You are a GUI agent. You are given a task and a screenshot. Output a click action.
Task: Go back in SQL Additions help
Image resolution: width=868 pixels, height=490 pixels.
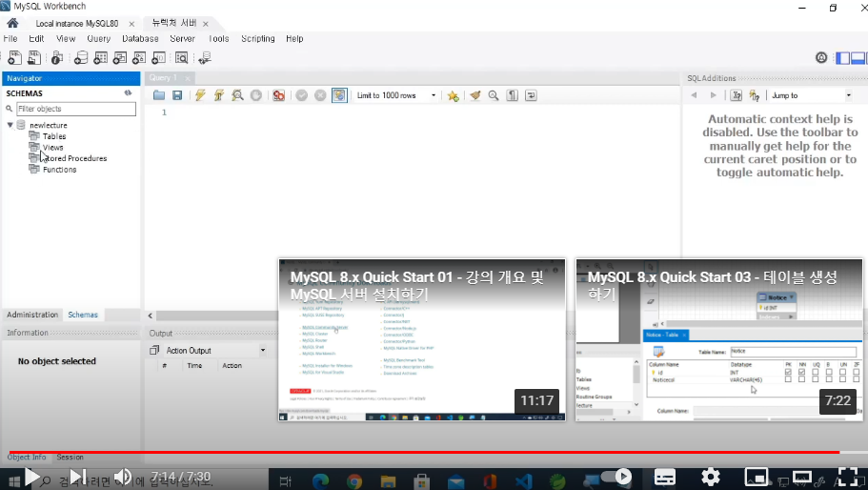(695, 95)
